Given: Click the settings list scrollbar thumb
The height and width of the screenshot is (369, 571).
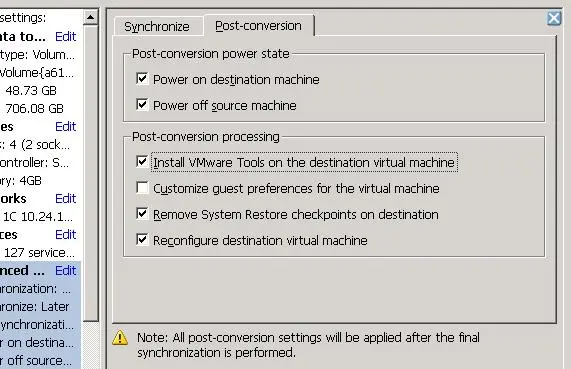Looking at the screenshot, I should pos(90,173).
